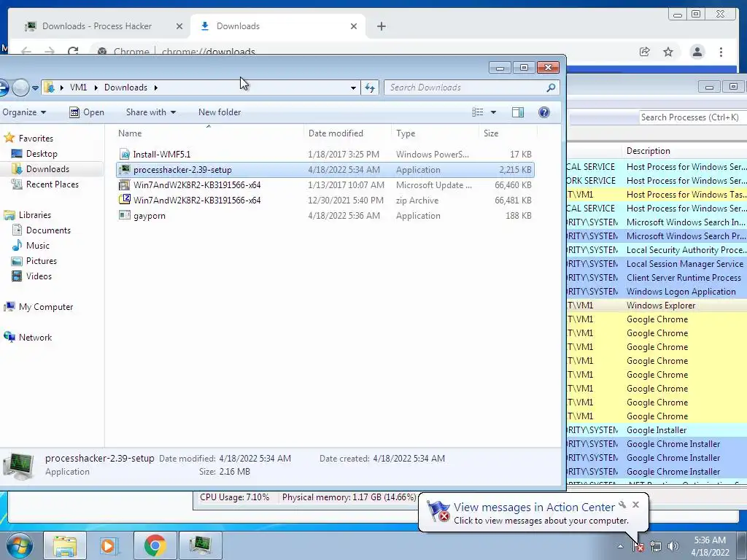Image resolution: width=747 pixels, height=560 pixels.
Task: Open Chrome's three-dot menu
Action: [721, 52]
